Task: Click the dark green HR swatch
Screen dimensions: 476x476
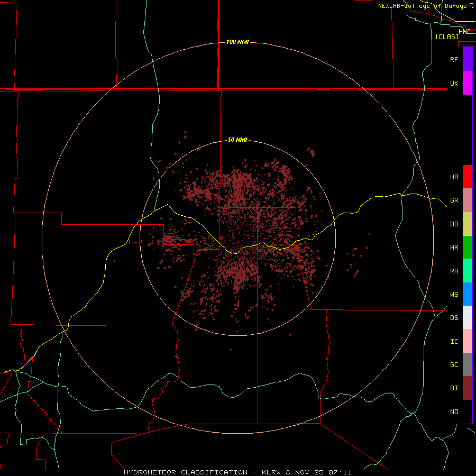Action: pos(467,248)
